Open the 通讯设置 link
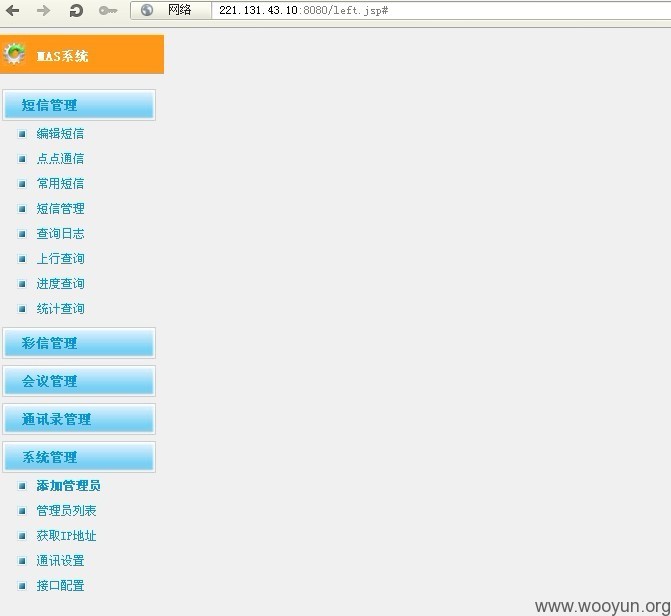Screen dimensions: 671x616 pyautogui.click(x=60, y=560)
